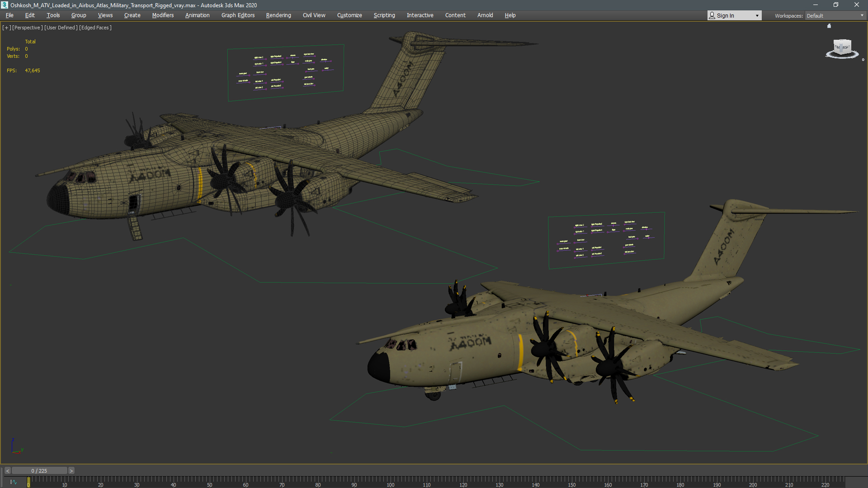Expand the Sign In dropdown arrow
The image size is (868, 488).
[x=757, y=16]
